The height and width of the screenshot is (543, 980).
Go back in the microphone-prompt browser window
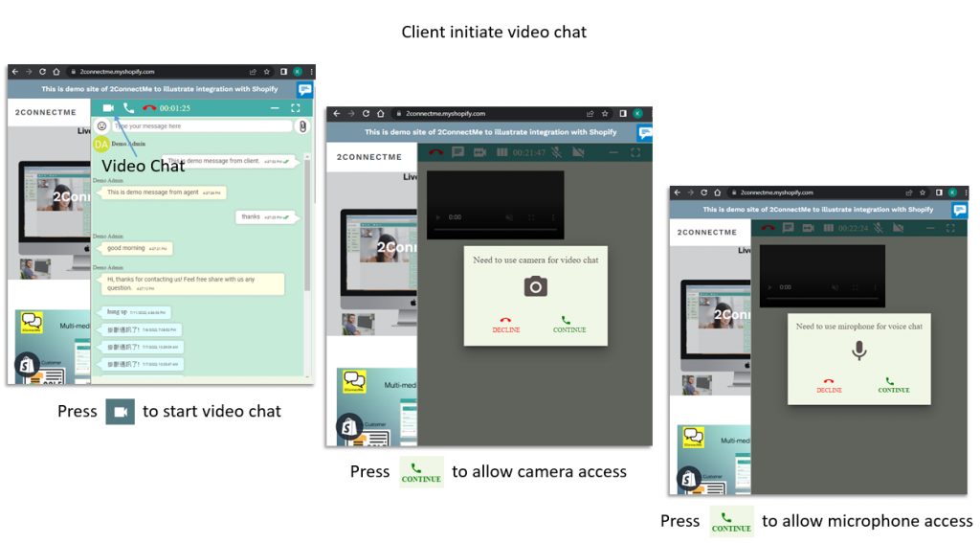point(678,192)
